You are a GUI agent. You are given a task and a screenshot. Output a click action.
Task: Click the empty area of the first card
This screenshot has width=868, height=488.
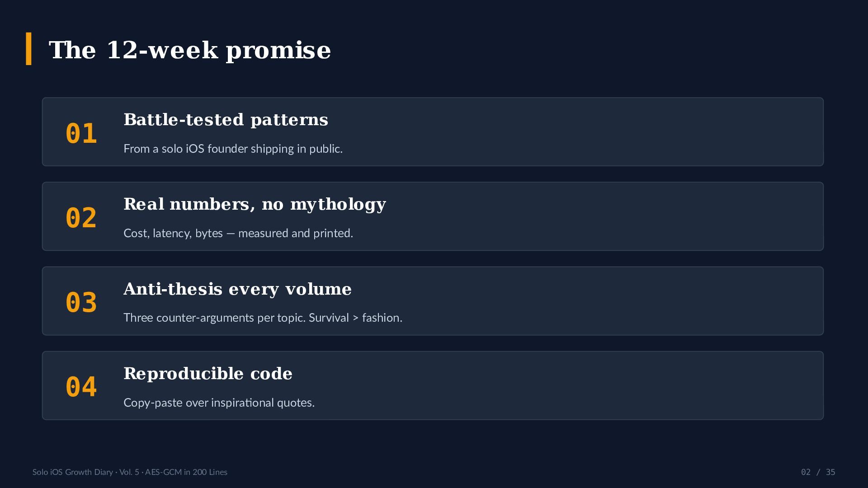tap(588, 132)
